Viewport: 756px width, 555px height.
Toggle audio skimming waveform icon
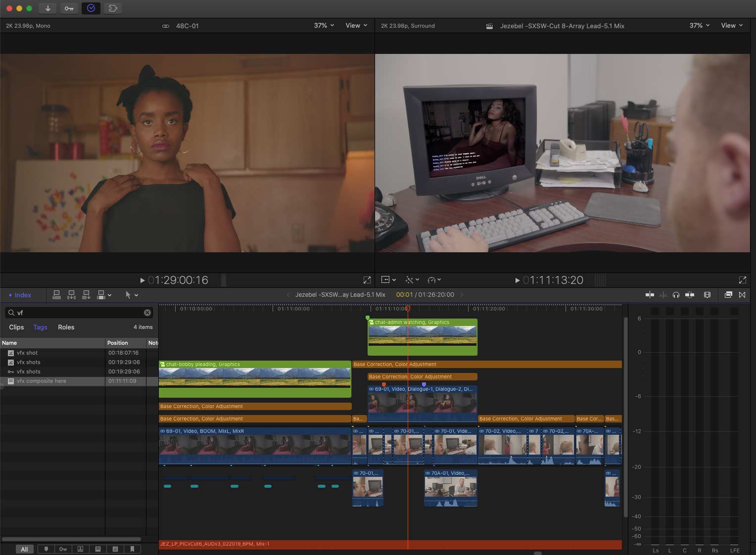(x=663, y=295)
